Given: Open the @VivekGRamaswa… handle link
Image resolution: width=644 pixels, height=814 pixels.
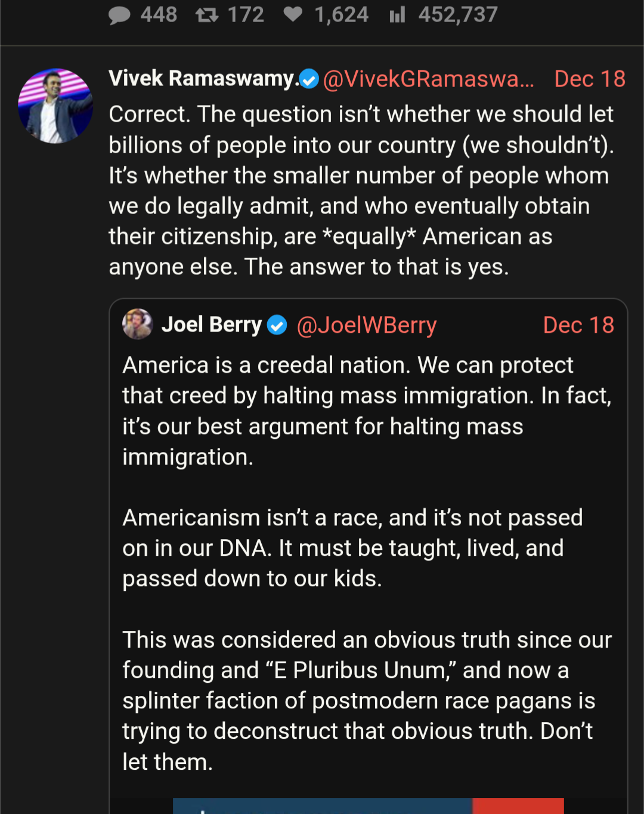Looking at the screenshot, I should pyautogui.click(x=428, y=79).
